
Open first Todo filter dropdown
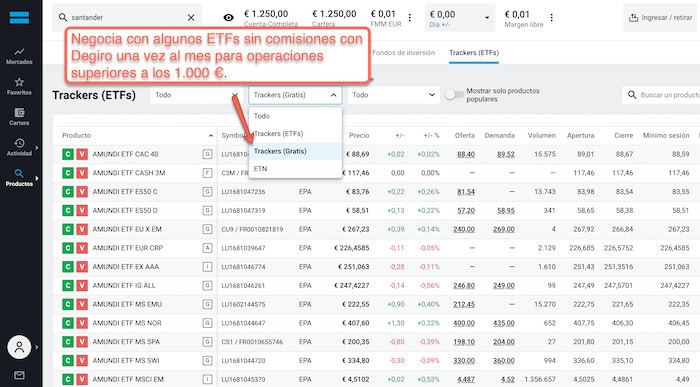point(196,95)
